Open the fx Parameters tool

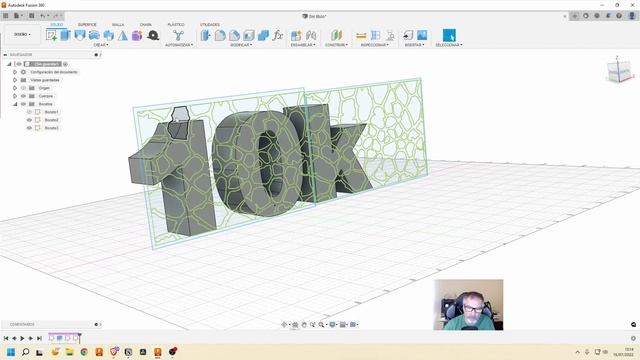tap(278, 36)
